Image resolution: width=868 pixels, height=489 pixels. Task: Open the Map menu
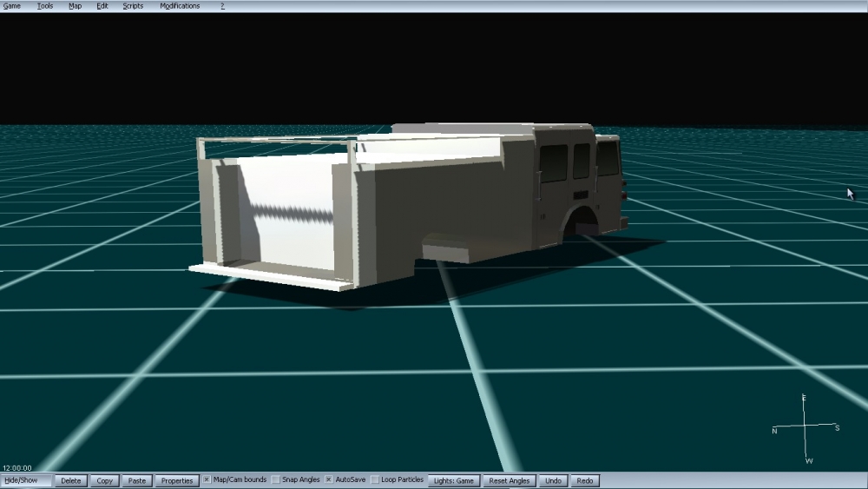[76, 6]
